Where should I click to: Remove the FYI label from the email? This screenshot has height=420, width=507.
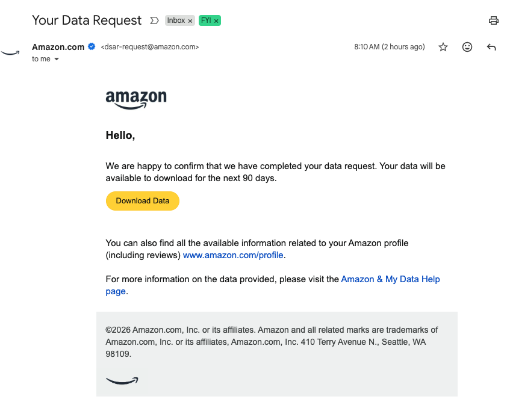216,20
